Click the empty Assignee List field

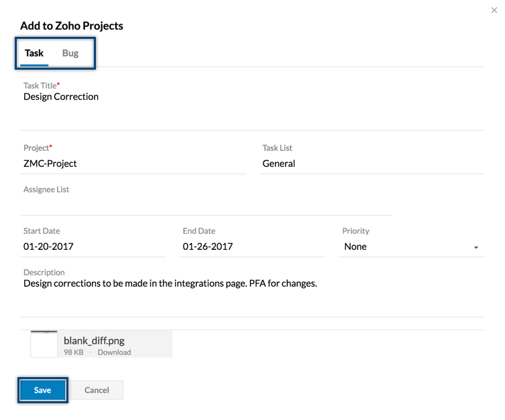point(205,205)
